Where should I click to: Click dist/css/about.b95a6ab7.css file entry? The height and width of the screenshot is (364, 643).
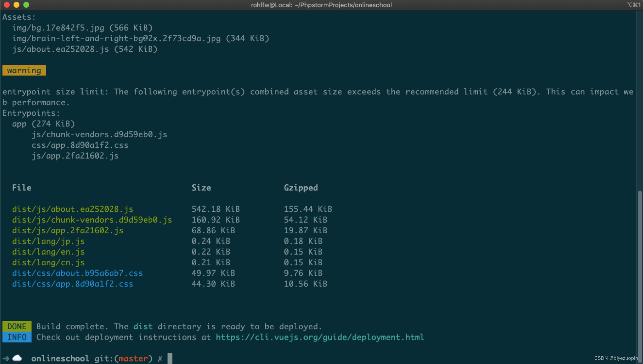[x=77, y=273]
